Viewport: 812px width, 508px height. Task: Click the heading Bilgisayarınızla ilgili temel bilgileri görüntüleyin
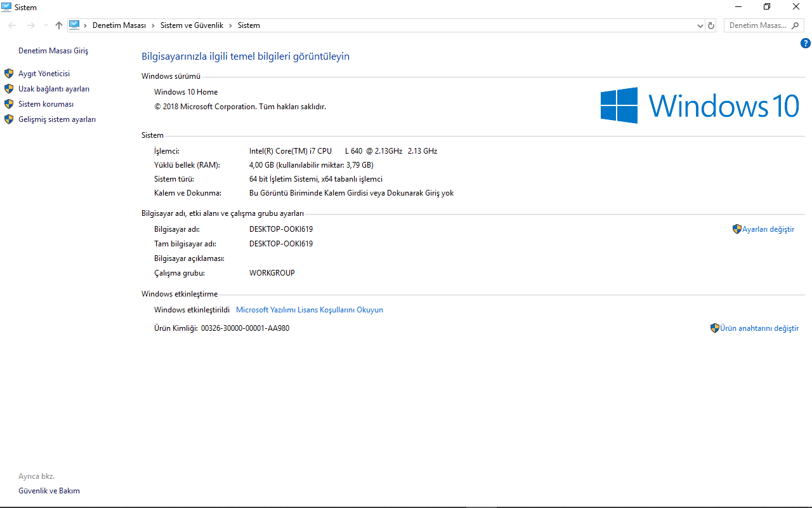coord(246,57)
